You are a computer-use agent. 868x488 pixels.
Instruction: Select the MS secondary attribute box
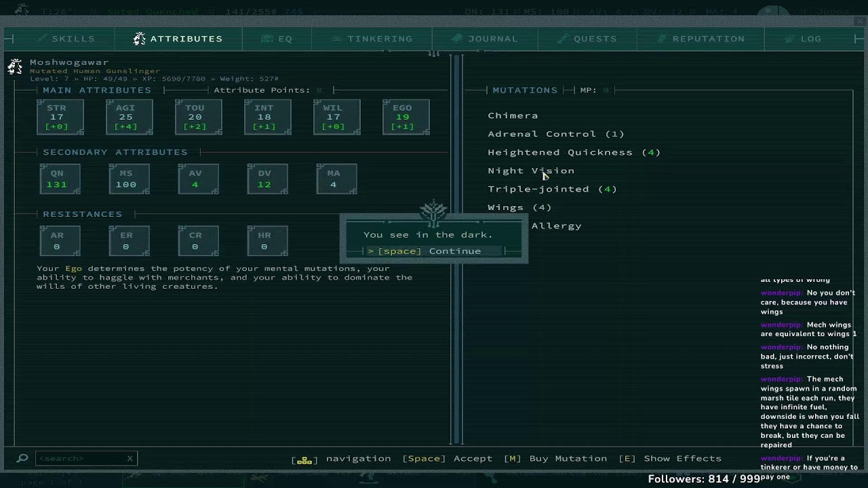[130, 179]
